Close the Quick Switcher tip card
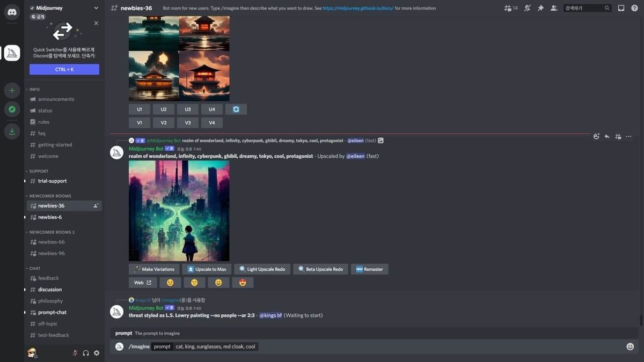Image resolution: width=644 pixels, height=362 pixels. pos(96,23)
